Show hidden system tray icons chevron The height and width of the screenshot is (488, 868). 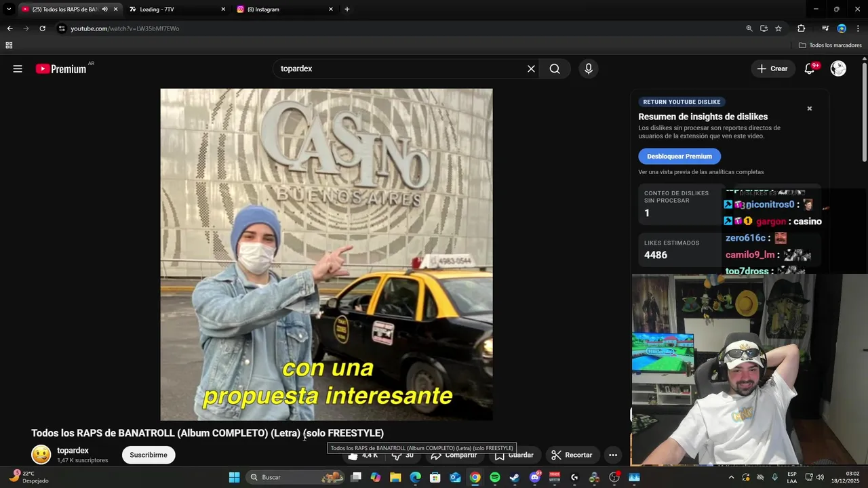pyautogui.click(x=731, y=477)
